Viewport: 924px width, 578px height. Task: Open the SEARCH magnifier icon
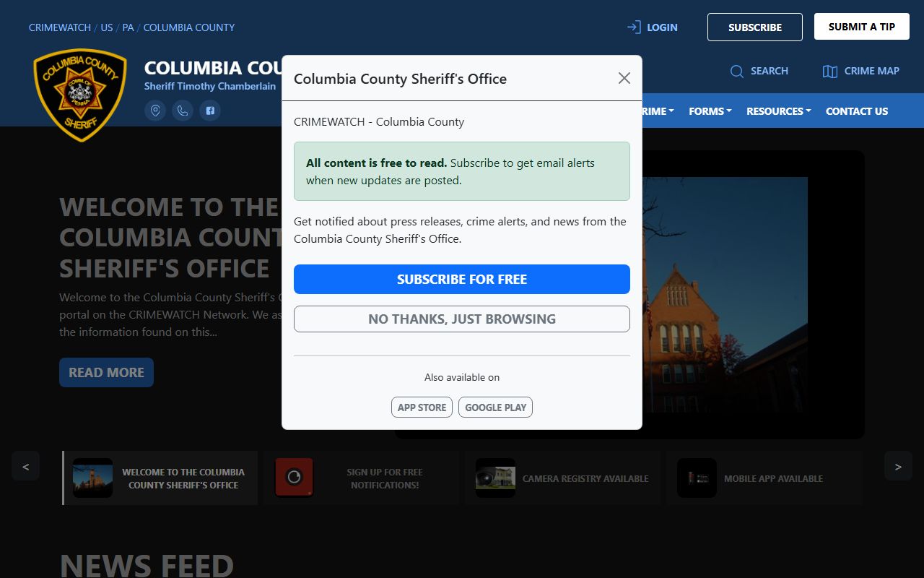click(x=737, y=71)
